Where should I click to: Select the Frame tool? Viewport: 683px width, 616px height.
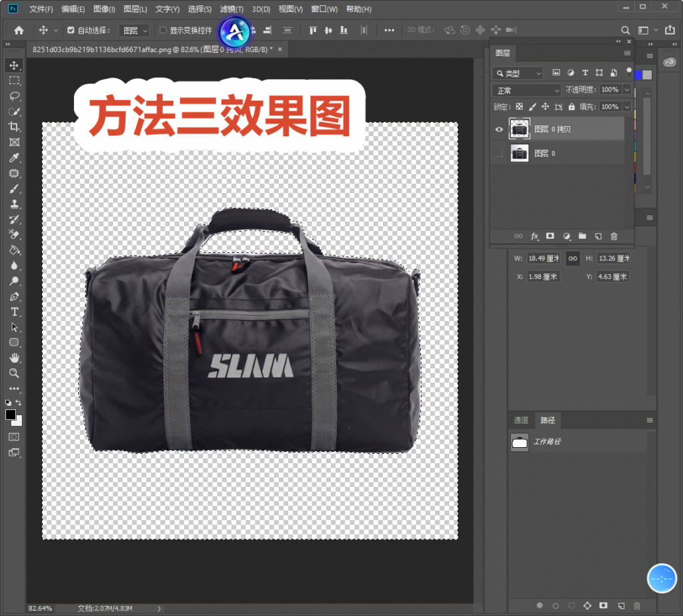(14, 142)
